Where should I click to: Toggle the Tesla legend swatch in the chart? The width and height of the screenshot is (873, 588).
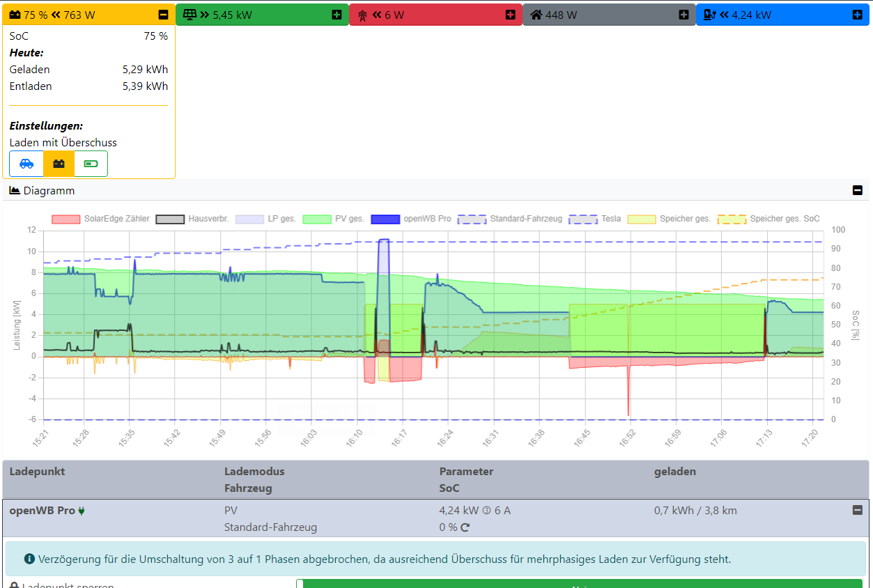click(x=583, y=219)
